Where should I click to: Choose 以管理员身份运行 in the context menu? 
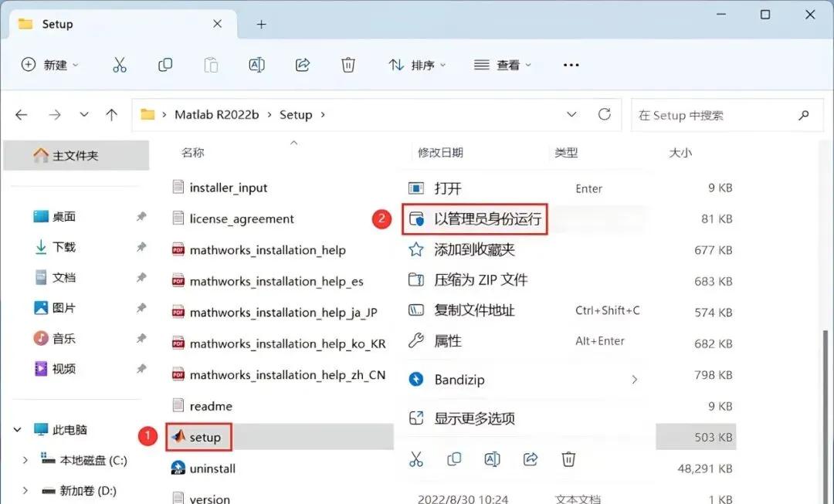point(474,219)
